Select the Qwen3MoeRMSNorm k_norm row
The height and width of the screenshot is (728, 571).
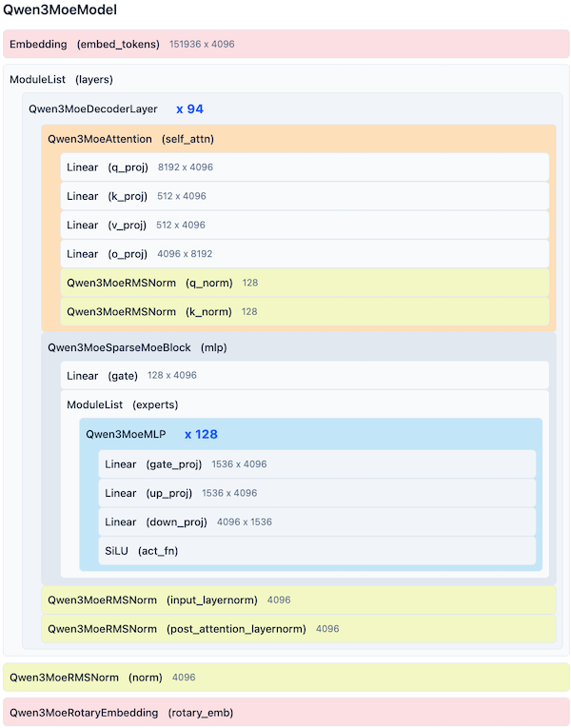[305, 312]
